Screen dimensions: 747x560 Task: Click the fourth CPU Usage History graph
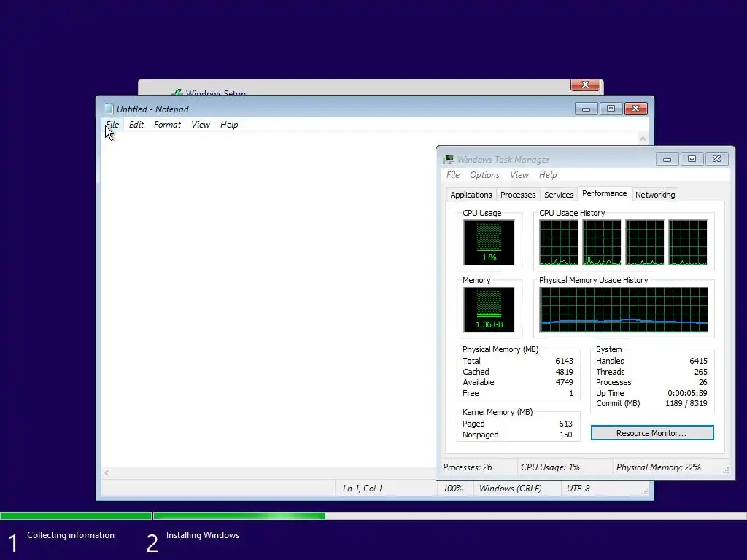(x=688, y=242)
